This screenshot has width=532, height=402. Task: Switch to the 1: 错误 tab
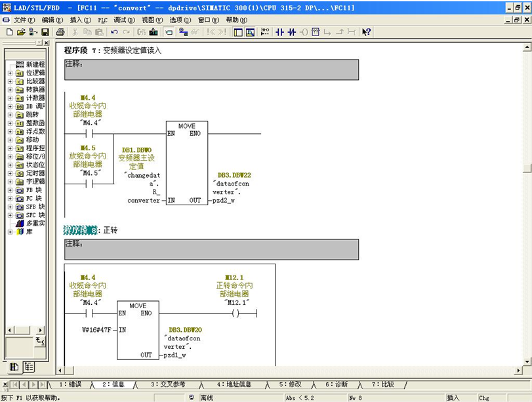click(x=70, y=384)
